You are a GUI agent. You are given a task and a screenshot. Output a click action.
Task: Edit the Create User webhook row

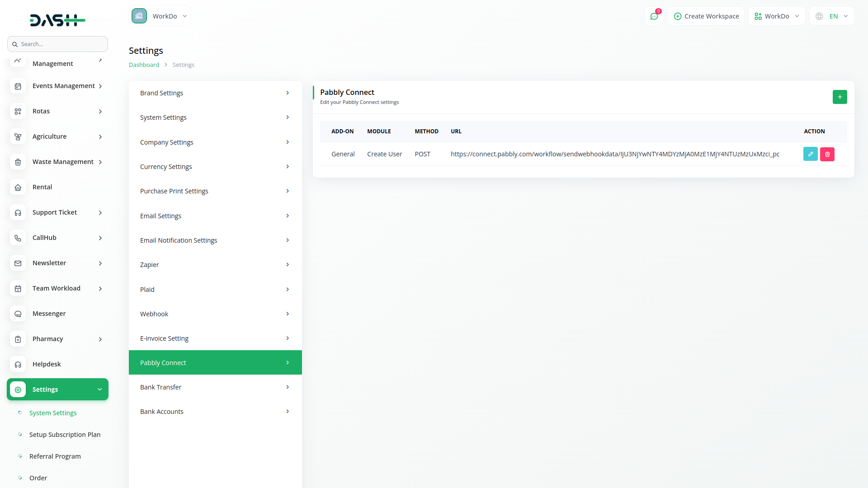pos(811,154)
